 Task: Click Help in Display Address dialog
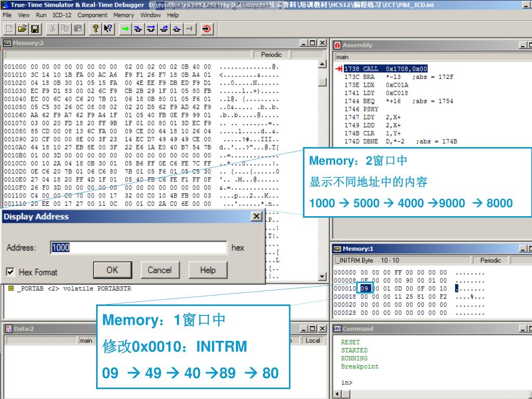click(x=208, y=270)
